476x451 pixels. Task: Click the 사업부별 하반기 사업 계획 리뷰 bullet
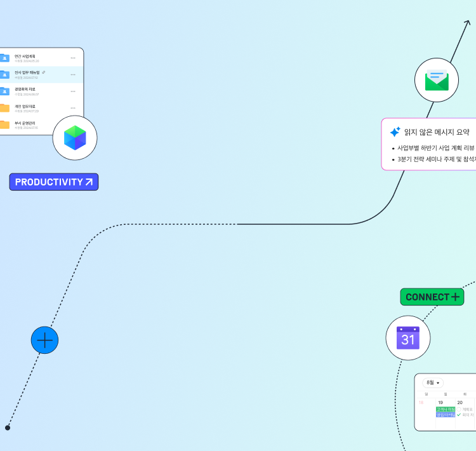pyautogui.click(x=436, y=148)
